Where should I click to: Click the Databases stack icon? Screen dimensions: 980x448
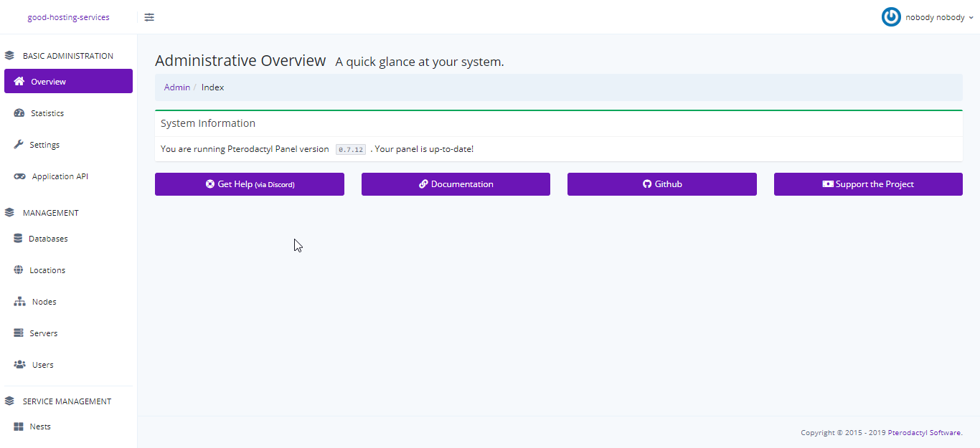tap(18, 239)
